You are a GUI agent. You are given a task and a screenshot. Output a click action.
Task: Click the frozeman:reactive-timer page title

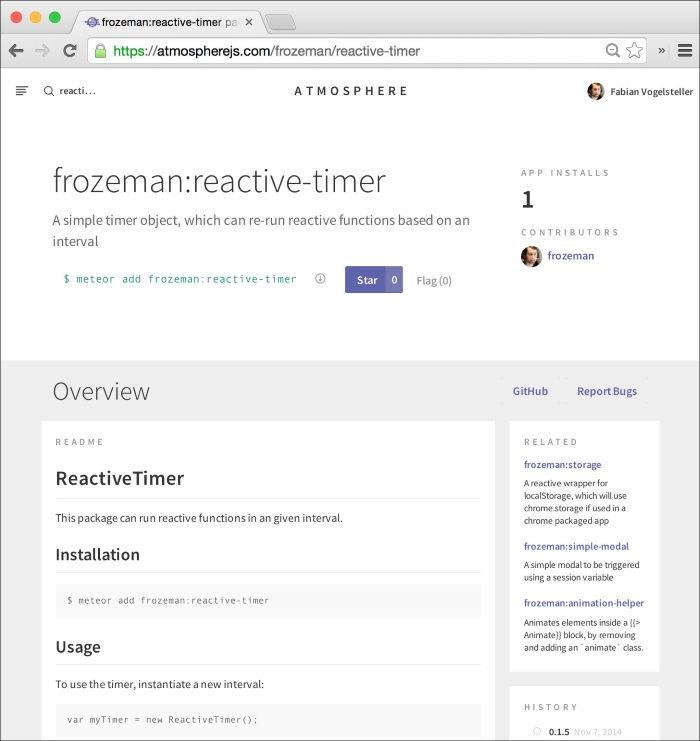(x=219, y=181)
